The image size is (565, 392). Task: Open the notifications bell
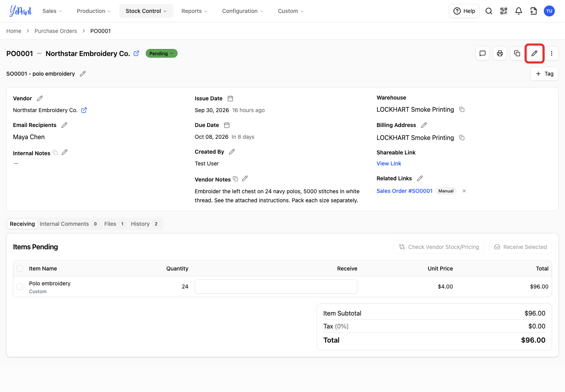point(519,11)
